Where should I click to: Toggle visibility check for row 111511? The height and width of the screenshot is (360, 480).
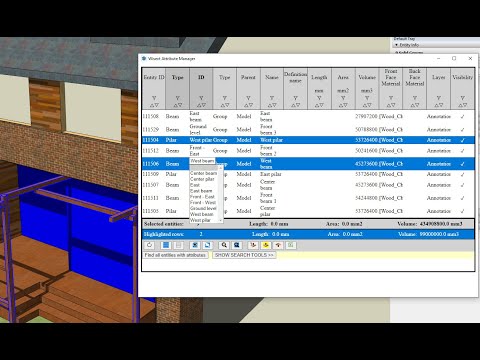point(462,198)
